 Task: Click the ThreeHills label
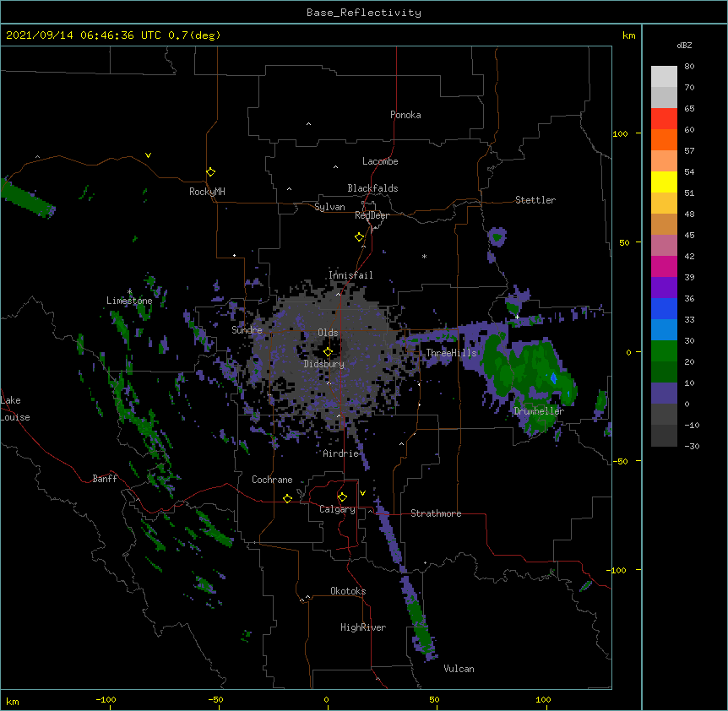451,353
